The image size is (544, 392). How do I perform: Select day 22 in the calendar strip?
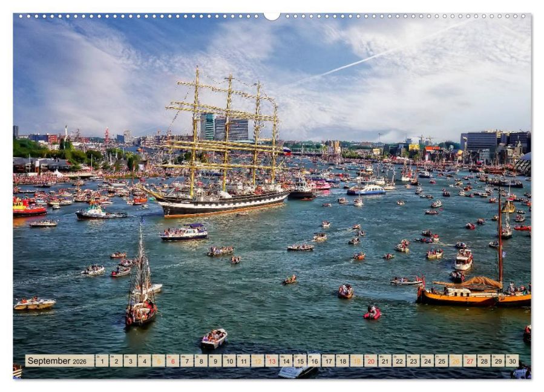tap(399, 361)
